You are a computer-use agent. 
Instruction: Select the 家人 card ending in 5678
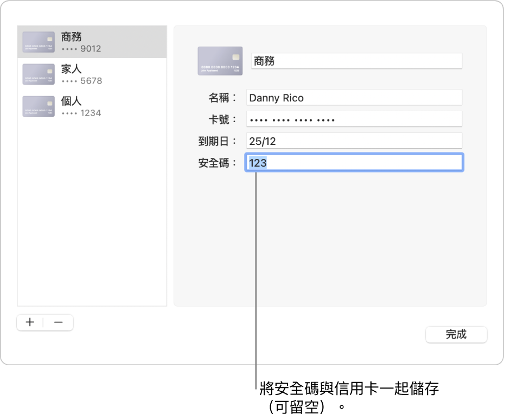92,74
